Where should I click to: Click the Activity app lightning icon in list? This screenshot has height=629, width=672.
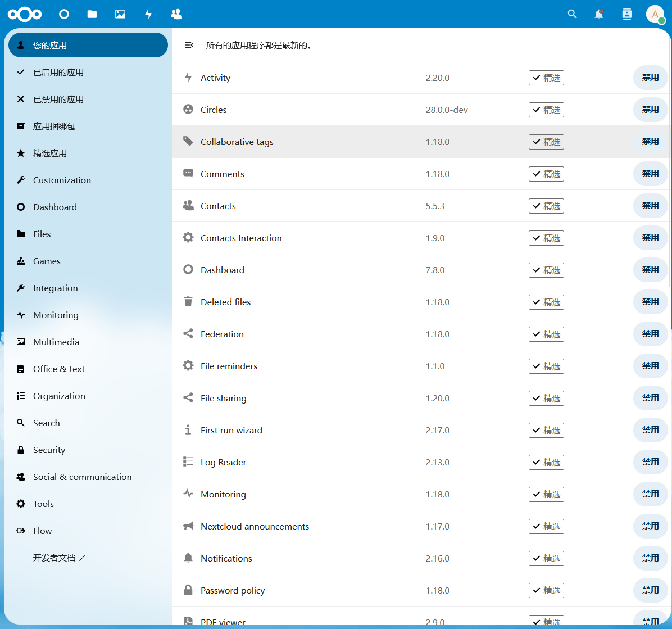pyautogui.click(x=188, y=77)
